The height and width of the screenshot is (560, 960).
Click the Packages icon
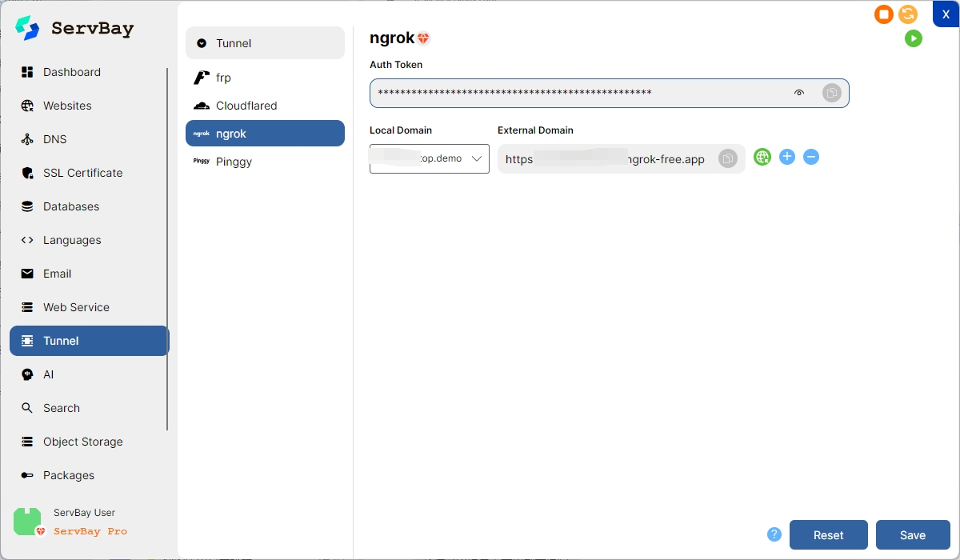(x=27, y=475)
